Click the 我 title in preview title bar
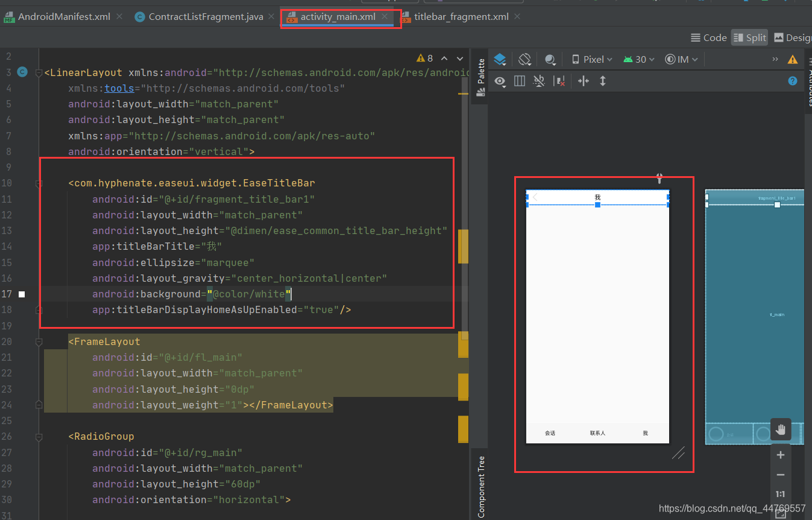812x520 pixels. click(x=597, y=197)
